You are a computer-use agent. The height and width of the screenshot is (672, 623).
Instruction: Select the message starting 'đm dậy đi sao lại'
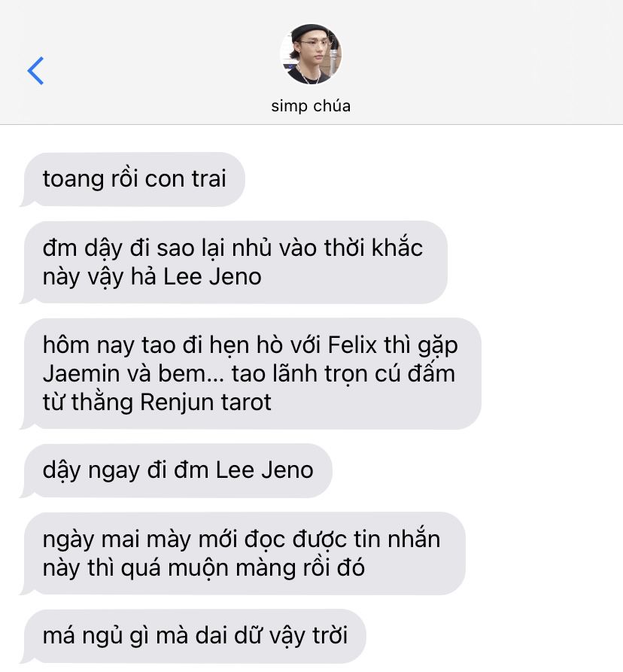pos(234,263)
